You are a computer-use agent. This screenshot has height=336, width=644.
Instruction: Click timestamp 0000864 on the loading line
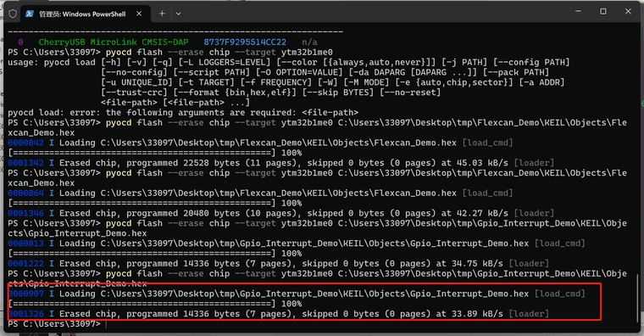[25, 193]
